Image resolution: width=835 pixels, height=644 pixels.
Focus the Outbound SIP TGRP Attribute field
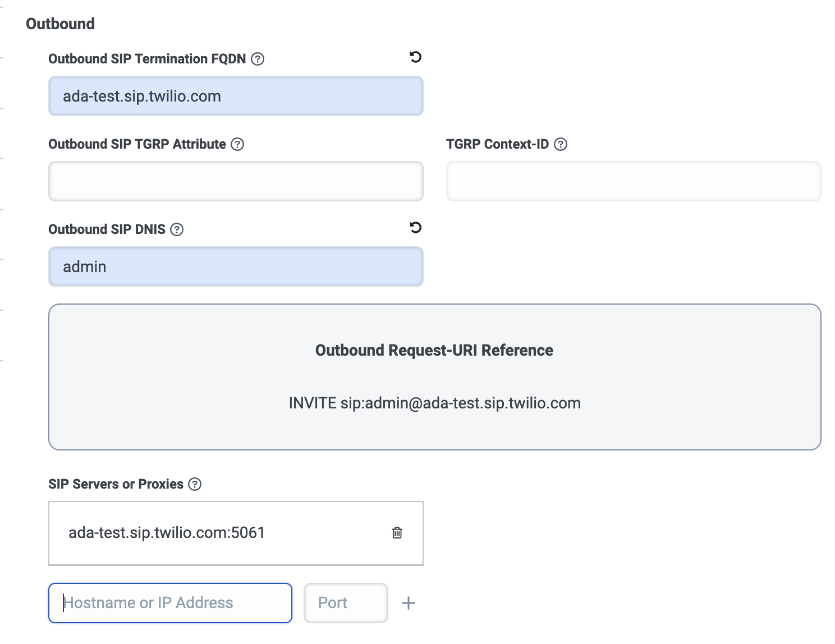pyautogui.click(x=236, y=181)
